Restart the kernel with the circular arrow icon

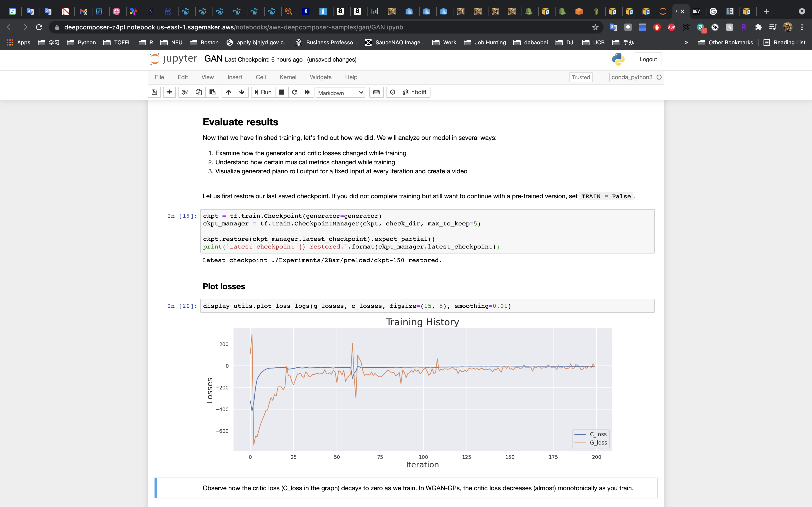click(x=294, y=92)
